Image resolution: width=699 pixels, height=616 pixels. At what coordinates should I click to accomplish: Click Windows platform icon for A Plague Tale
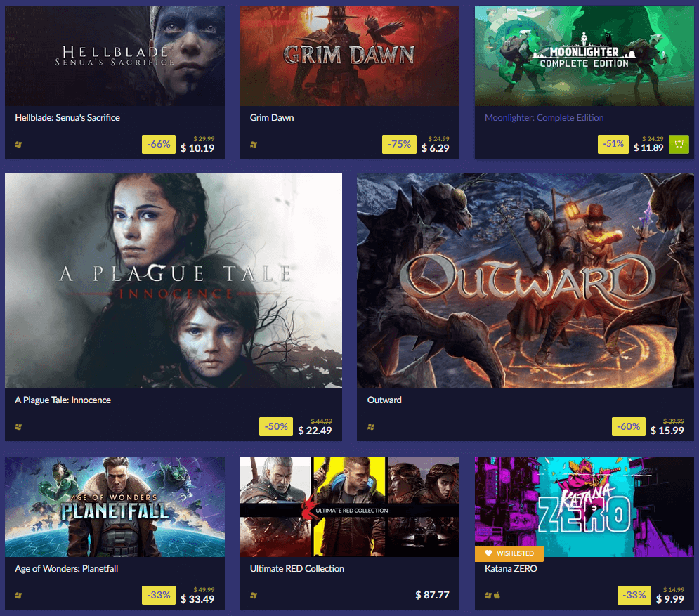point(18,427)
